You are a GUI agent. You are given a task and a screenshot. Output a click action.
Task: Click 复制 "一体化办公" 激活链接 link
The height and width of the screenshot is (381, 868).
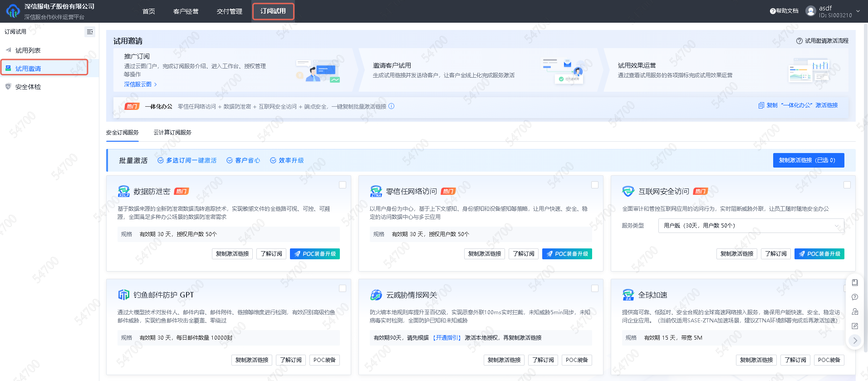(798, 105)
